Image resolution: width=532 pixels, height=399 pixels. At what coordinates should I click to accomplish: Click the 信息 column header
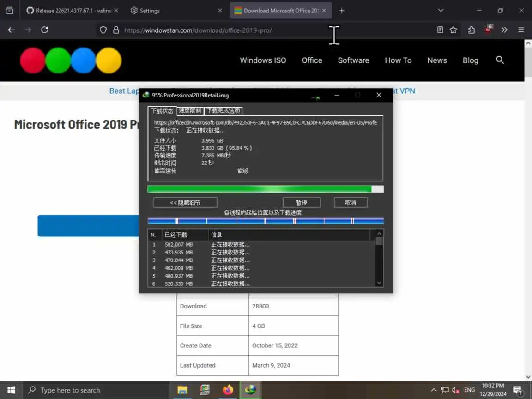tap(289, 235)
